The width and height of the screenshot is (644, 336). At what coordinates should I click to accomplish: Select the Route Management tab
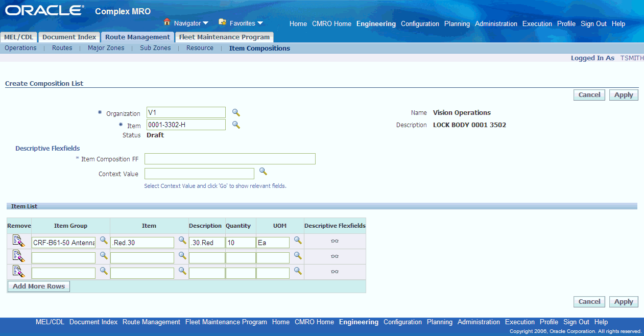click(x=137, y=37)
